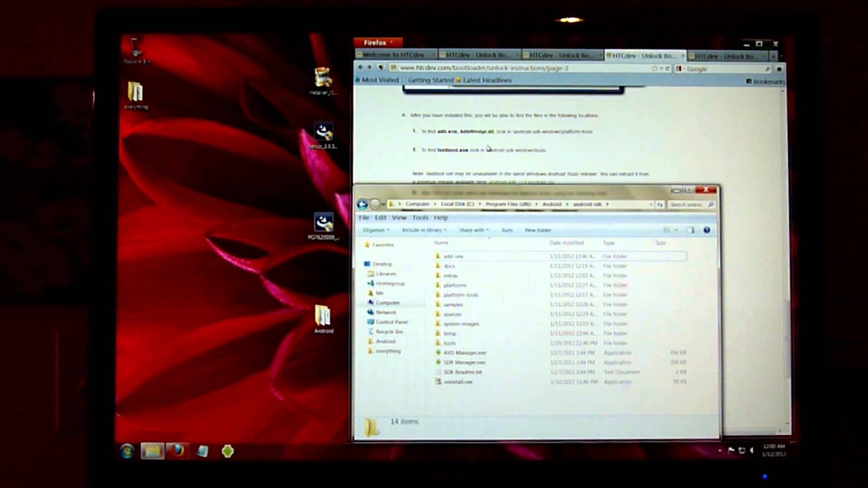Click the Firefox icon in the taskbar
868x488 pixels.
pyautogui.click(x=178, y=451)
